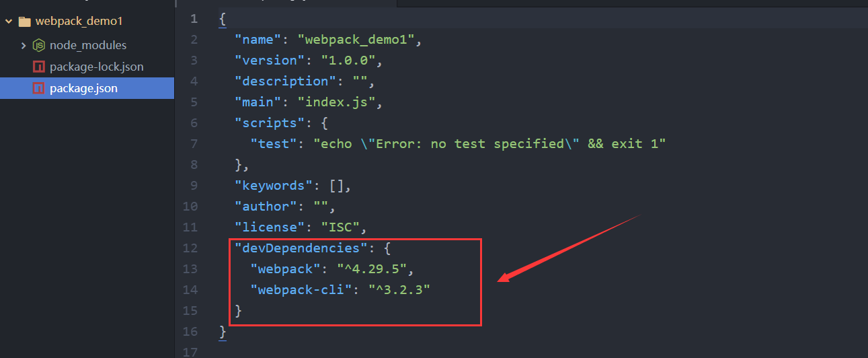Click the "description" key

pyautogui.click(x=286, y=81)
